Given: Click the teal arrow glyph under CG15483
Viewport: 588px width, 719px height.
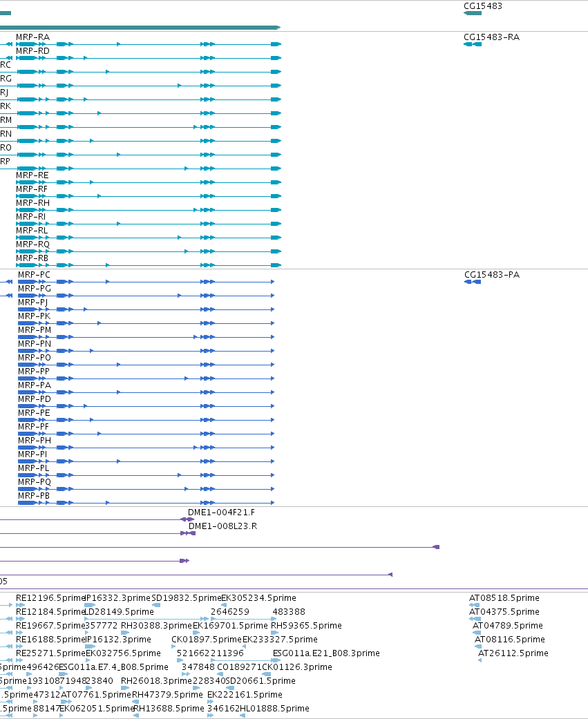Looking at the screenshot, I should point(473,13).
